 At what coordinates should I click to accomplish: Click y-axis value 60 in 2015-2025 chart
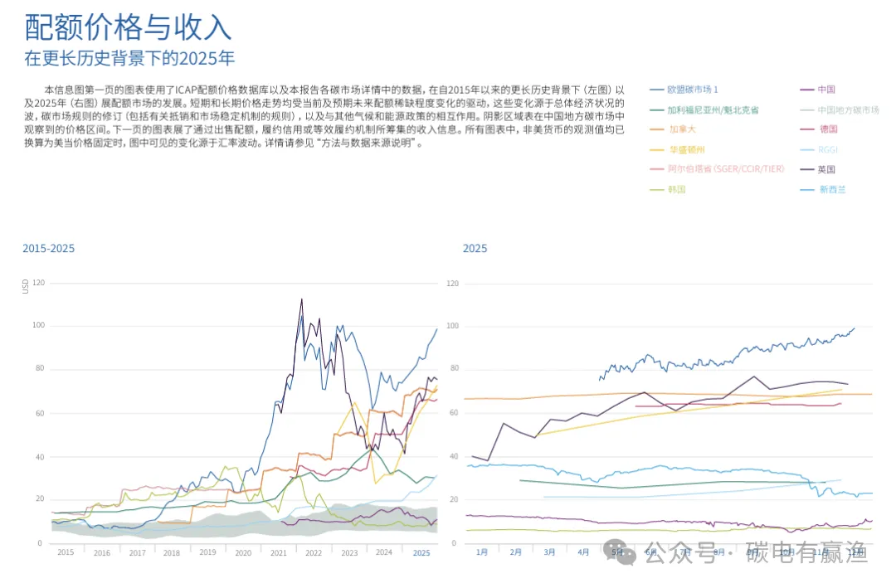point(40,413)
